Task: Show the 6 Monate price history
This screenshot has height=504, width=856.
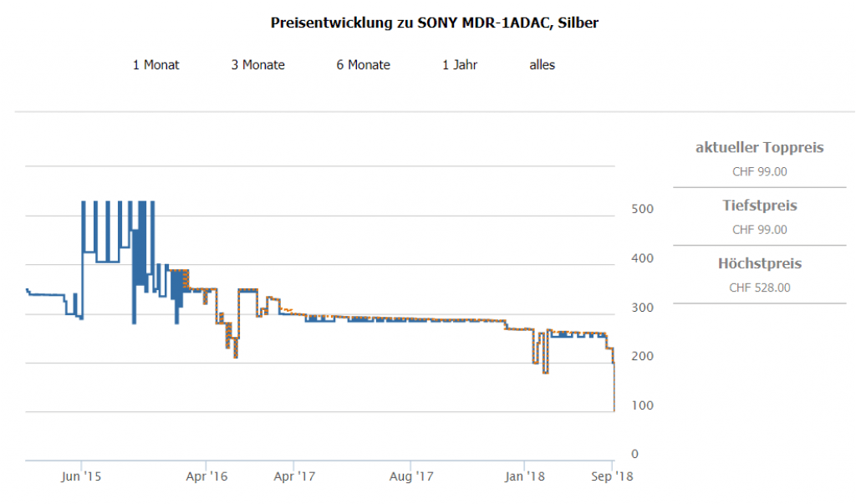Action: (363, 64)
